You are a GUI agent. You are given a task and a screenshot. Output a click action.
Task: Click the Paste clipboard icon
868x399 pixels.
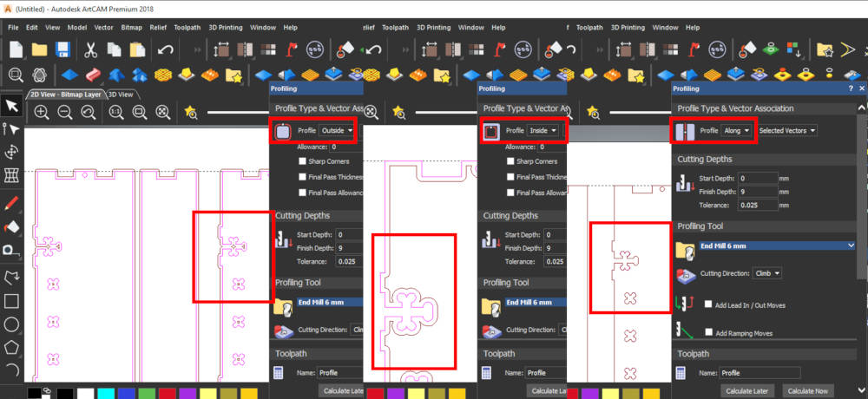tap(137, 49)
